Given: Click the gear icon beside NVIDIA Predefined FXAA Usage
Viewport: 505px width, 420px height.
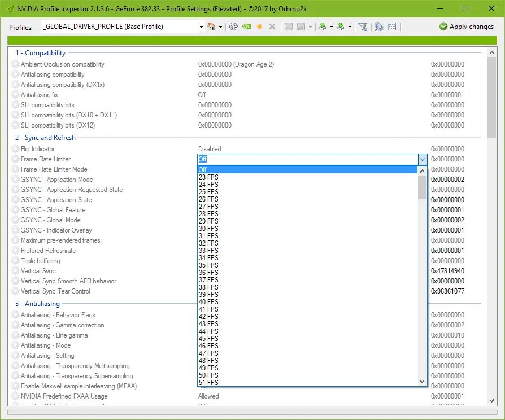Looking at the screenshot, I should coord(15,396).
